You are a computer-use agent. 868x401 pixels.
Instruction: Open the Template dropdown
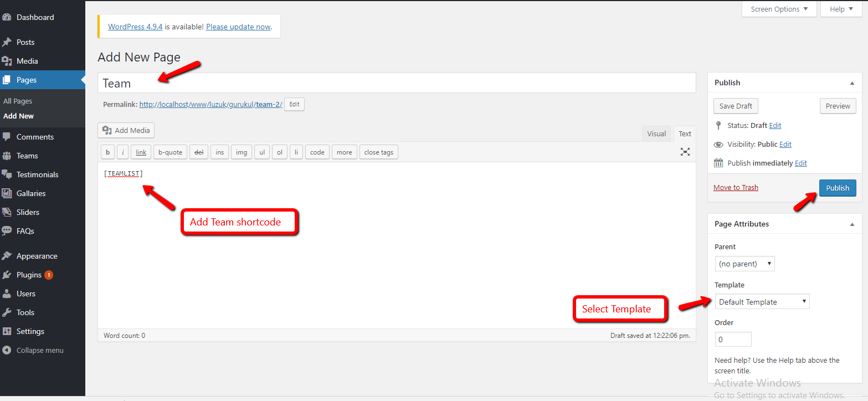click(x=762, y=302)
